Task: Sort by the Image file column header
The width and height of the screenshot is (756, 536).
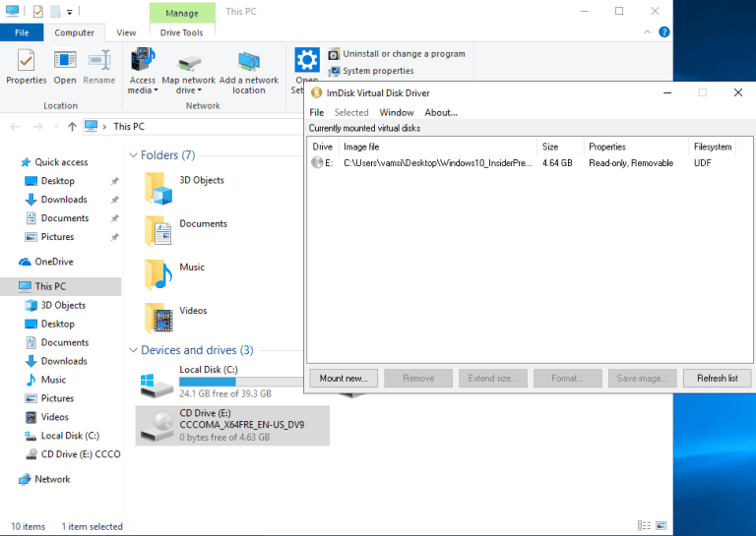Action: click(x=438, y=147)
